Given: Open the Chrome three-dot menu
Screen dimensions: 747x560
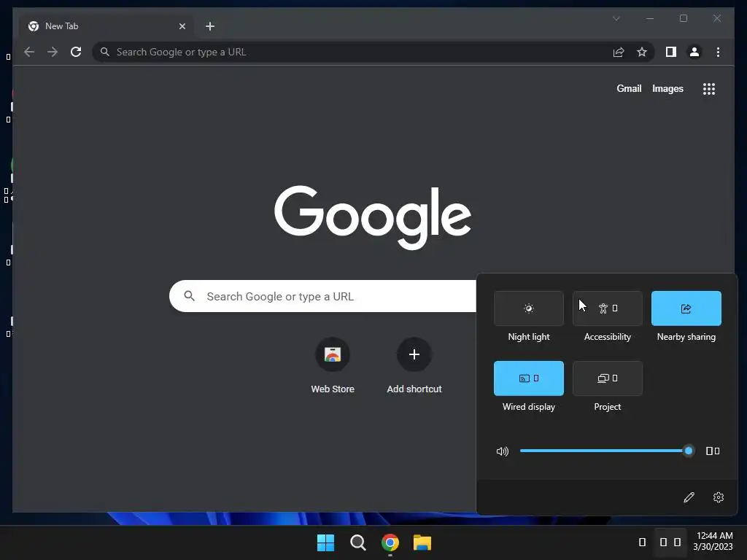Looking at the screenshot, I should point(718,52).
